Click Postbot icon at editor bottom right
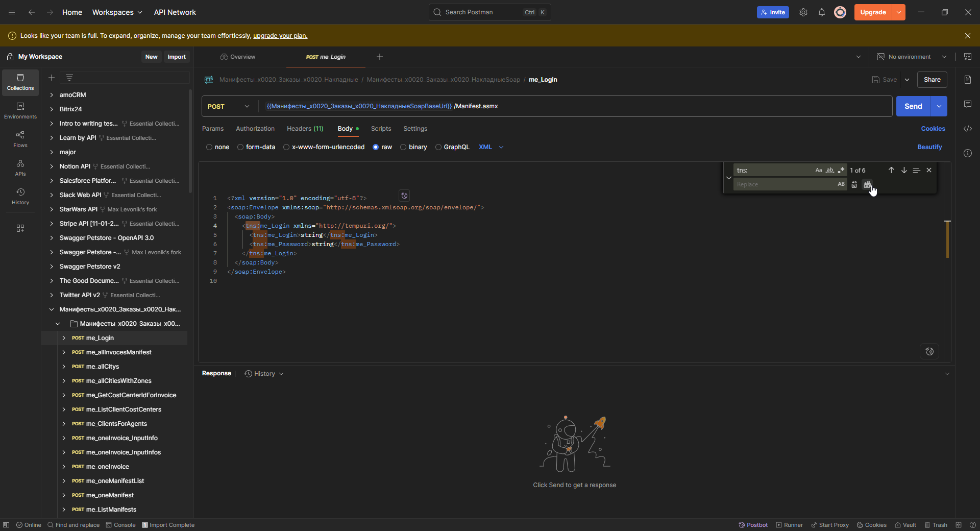 tap(929, 351)
